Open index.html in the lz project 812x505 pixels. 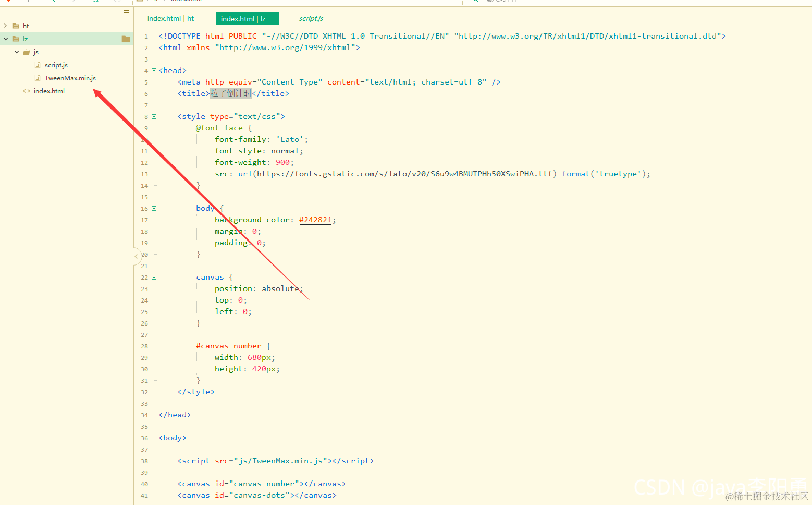(49, 91)
